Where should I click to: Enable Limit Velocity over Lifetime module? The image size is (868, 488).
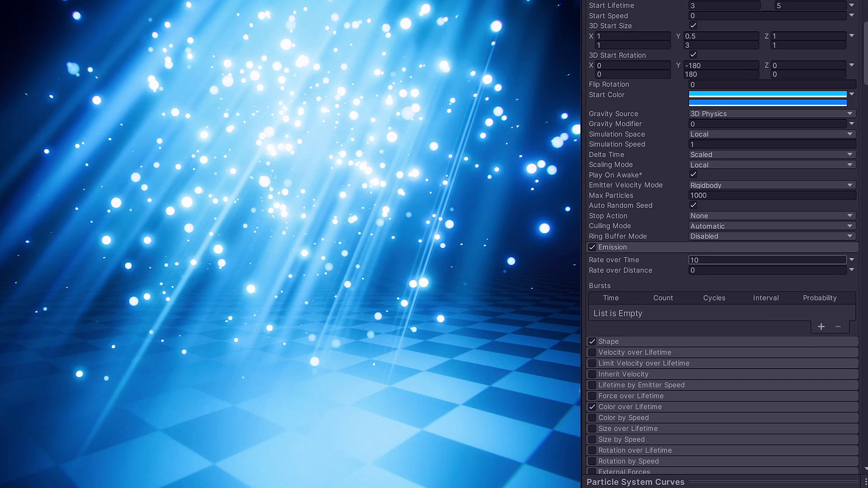pos(592,363)
